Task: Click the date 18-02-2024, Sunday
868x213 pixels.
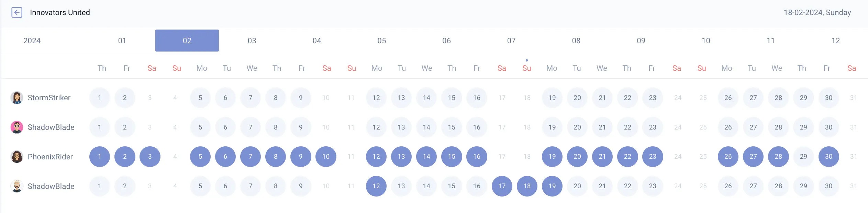Action: (817, 12)
